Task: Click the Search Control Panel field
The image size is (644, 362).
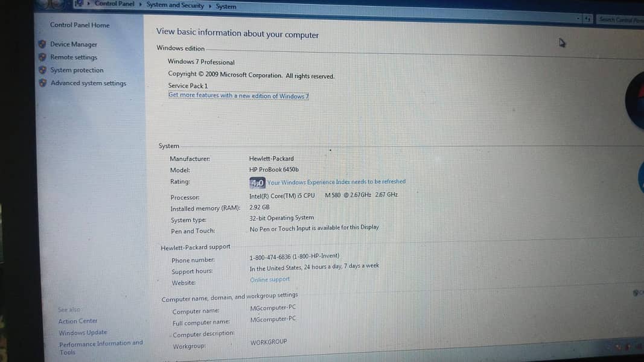Action: click(620, 20)
